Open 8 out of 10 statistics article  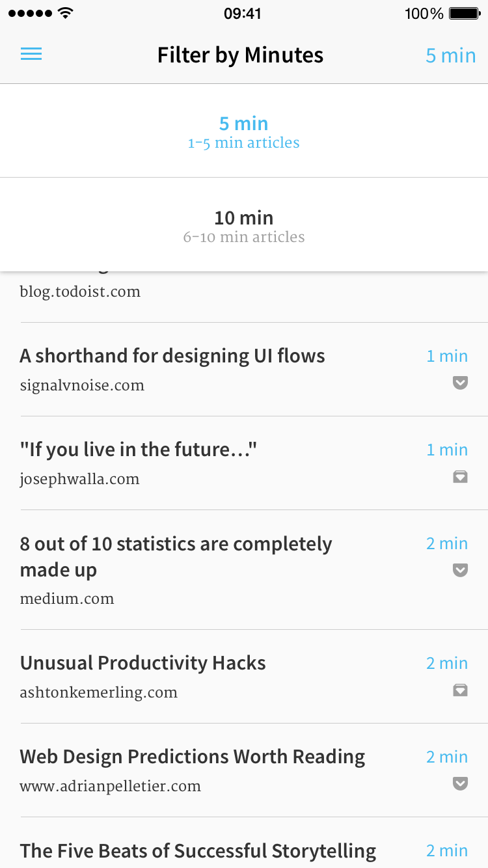(x=176, y=556)
